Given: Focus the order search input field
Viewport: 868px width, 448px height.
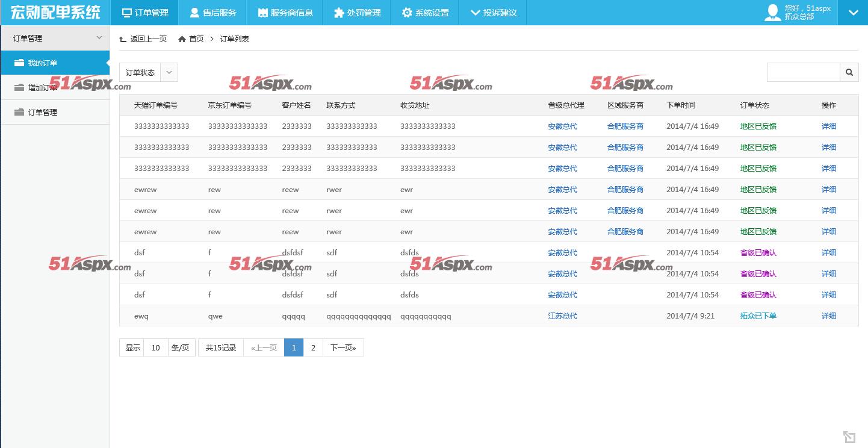Looking at the screenshot, I should [804, 72].
